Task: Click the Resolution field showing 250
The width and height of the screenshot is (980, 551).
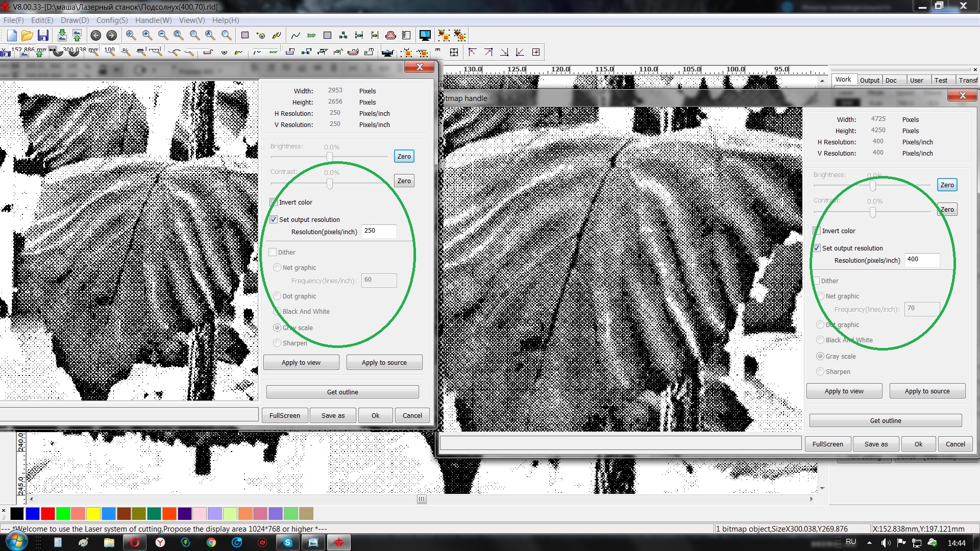Action: (x=379, y=231)
